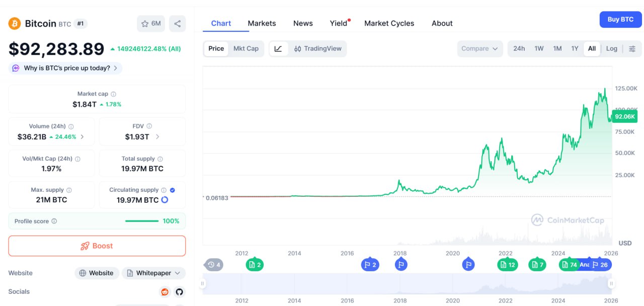The height and width of the screenshot is (306, 644).
Task: Expand Volume (24h) details arrow
Action: (x=82, y=137)
